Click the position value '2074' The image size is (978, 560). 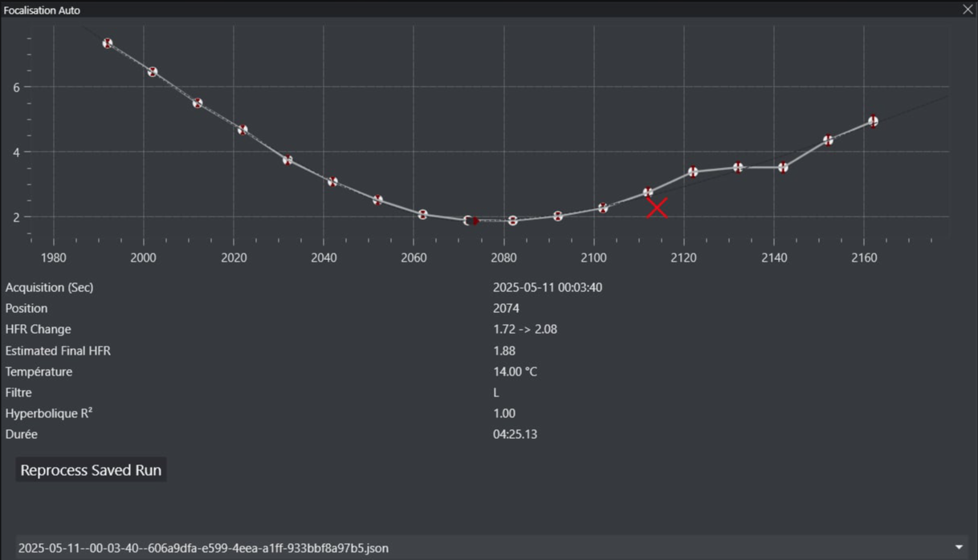tap(506, 308)
